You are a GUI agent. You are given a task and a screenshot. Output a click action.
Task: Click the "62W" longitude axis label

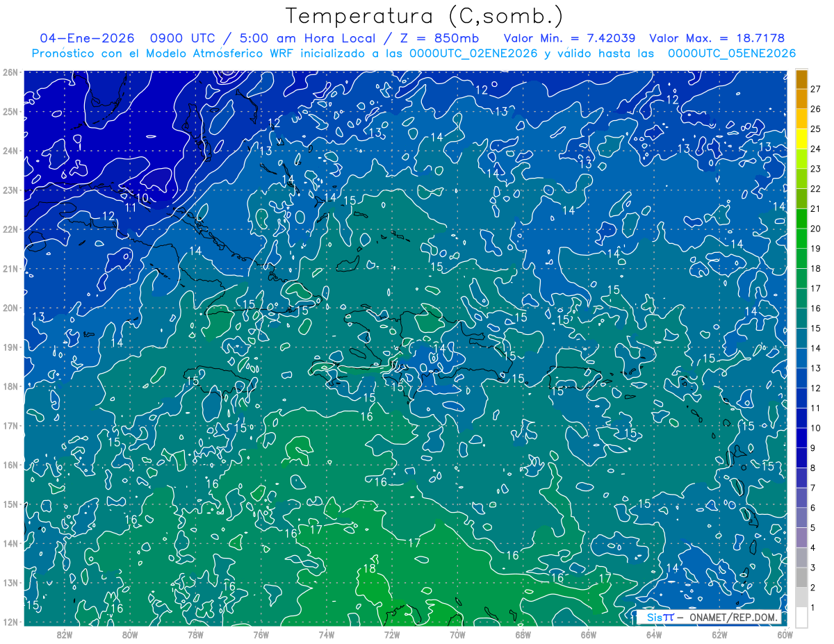click(x=719, y=635)
